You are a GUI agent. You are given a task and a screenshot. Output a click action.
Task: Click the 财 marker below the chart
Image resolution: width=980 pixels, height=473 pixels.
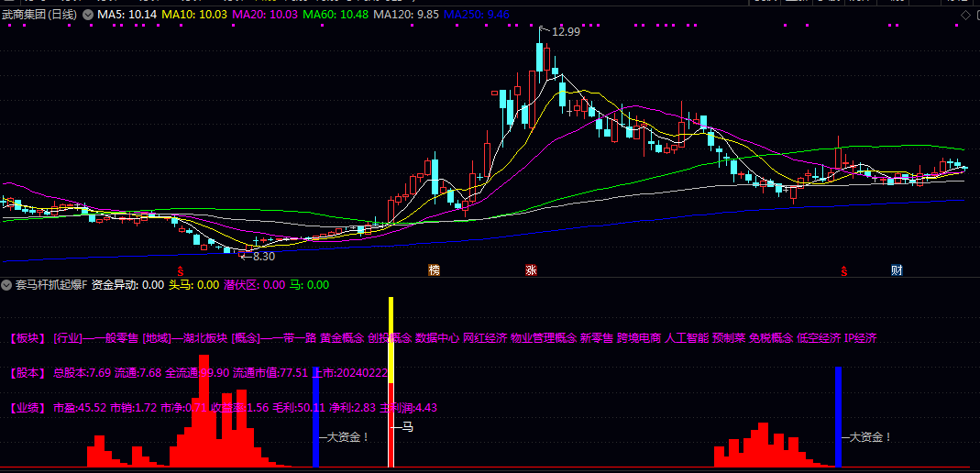(897, 269)
